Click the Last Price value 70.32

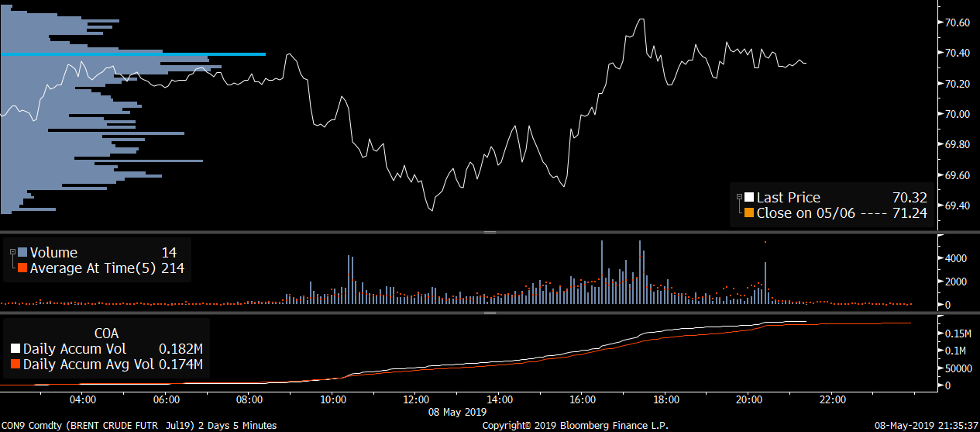[909, 197]
